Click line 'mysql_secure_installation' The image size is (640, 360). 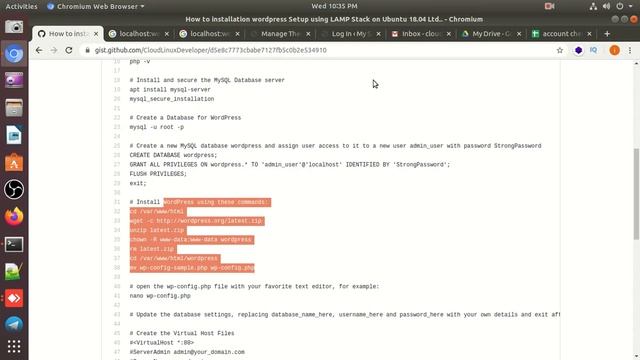click(172, 99)
